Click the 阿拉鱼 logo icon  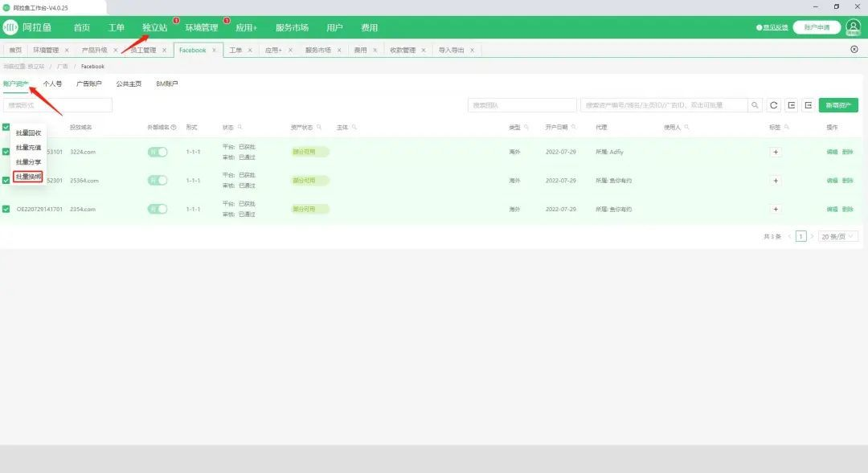[10, 27]
